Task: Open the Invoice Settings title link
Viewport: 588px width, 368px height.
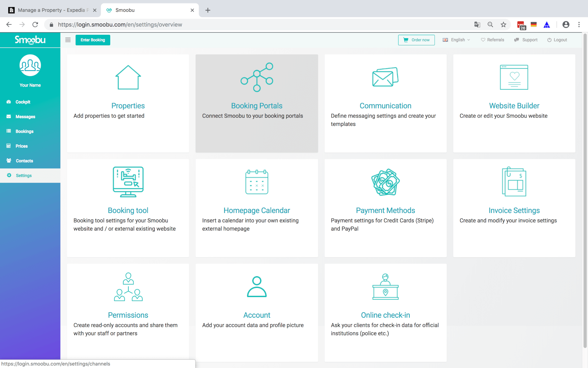Action: pos(514,210)
